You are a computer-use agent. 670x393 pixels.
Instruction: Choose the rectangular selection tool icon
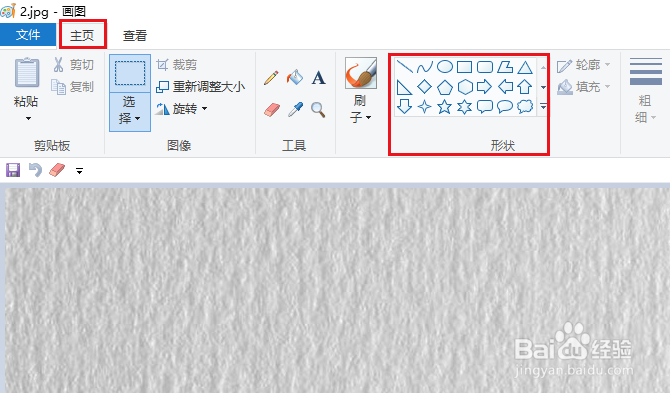click(130, 73)
